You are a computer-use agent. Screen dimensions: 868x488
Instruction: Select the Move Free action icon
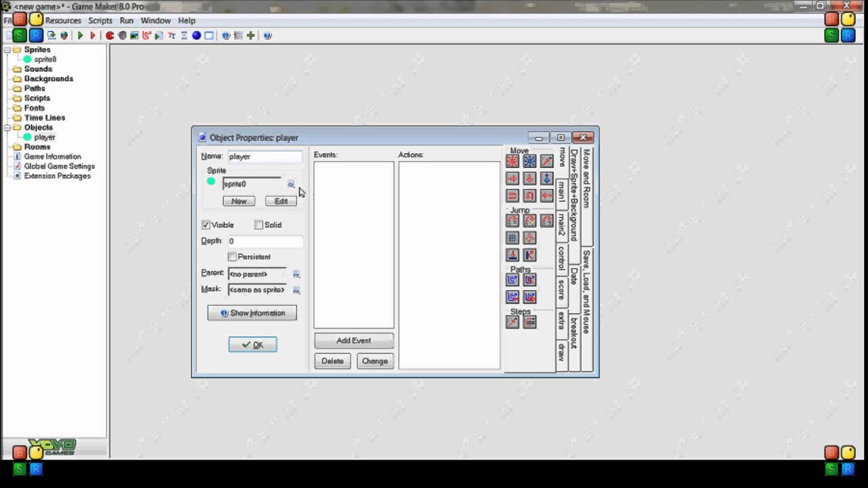click(x=530, y=161)
